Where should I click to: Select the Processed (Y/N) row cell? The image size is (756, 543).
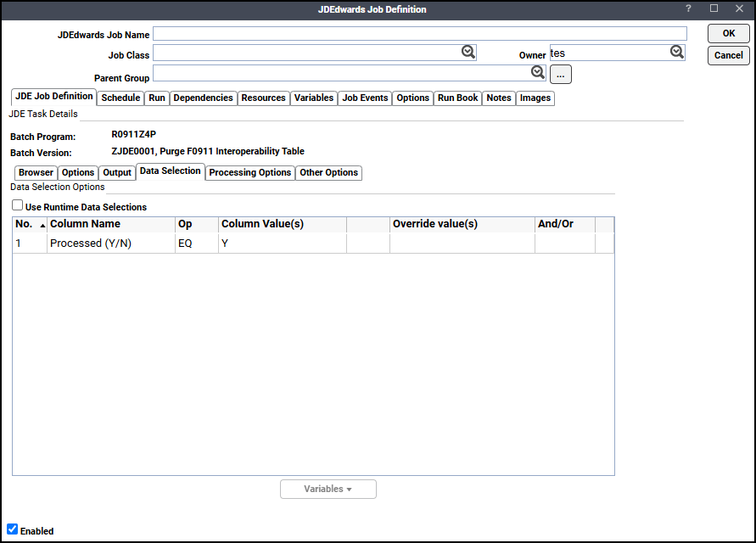coord(111,243)
